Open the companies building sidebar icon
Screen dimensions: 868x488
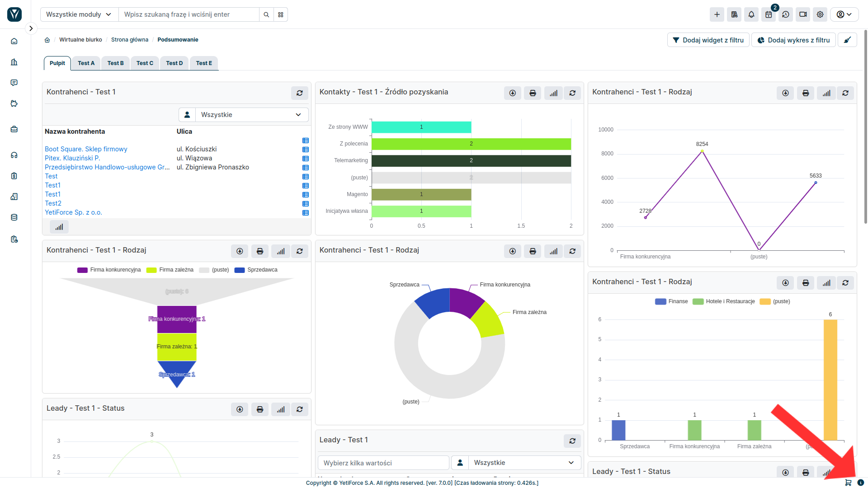tap(14, 62)
